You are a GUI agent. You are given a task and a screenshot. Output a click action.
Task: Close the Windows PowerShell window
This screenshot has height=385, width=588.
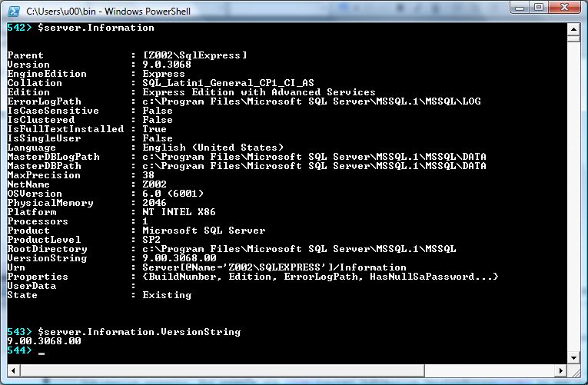(x=564, y=8)
